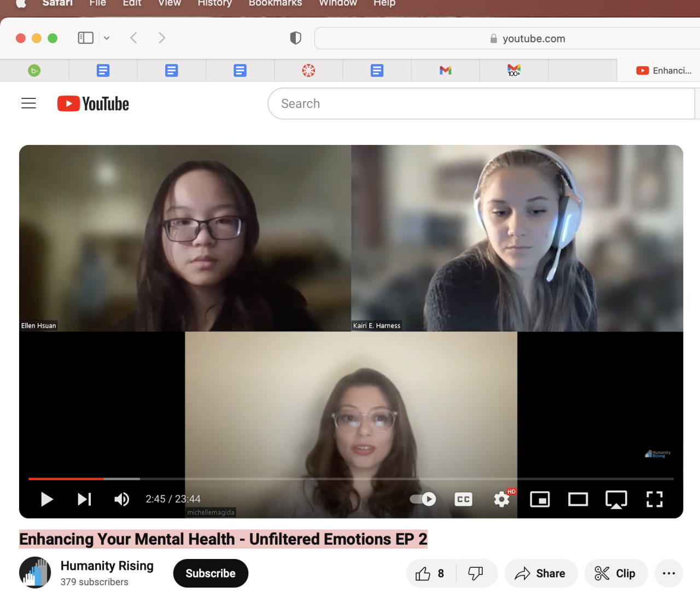This screenshot has width=700, height=594.
Task: Skip to the next video
Action: 84,499
